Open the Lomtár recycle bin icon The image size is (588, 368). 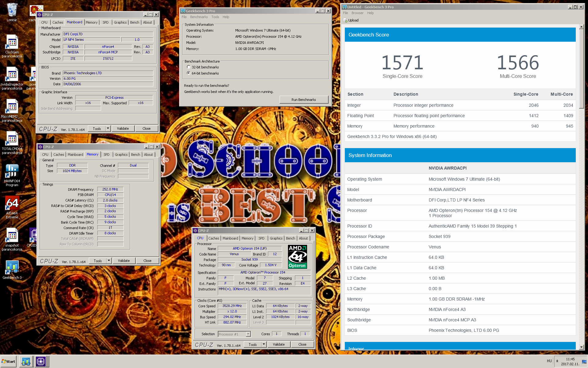tap(12, 12)
